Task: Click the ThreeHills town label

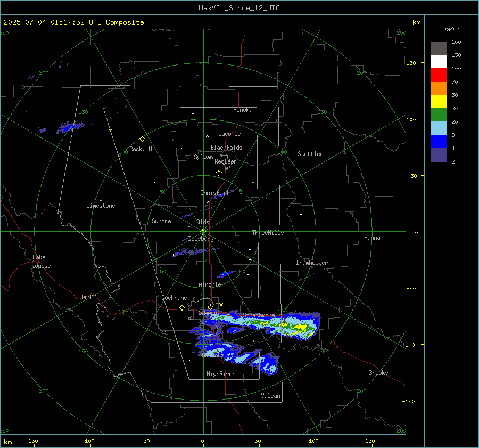Action: (268, 233)
